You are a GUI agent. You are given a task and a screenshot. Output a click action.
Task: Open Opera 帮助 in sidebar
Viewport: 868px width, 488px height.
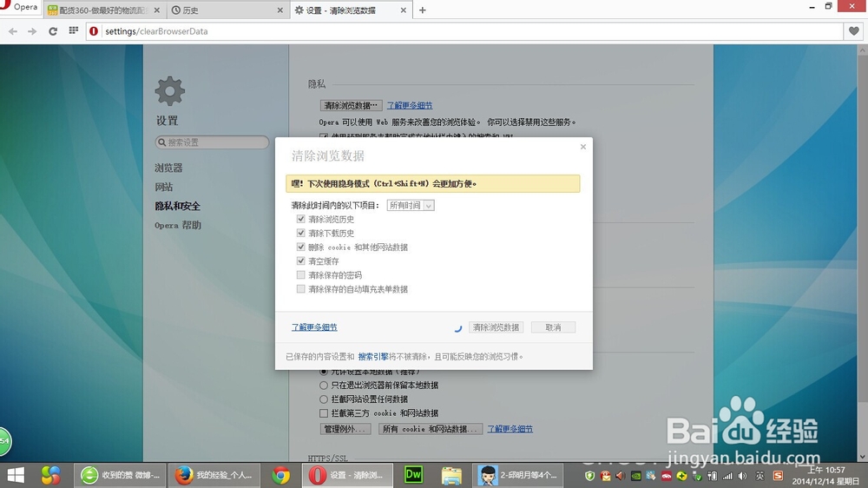pos(178,225)
